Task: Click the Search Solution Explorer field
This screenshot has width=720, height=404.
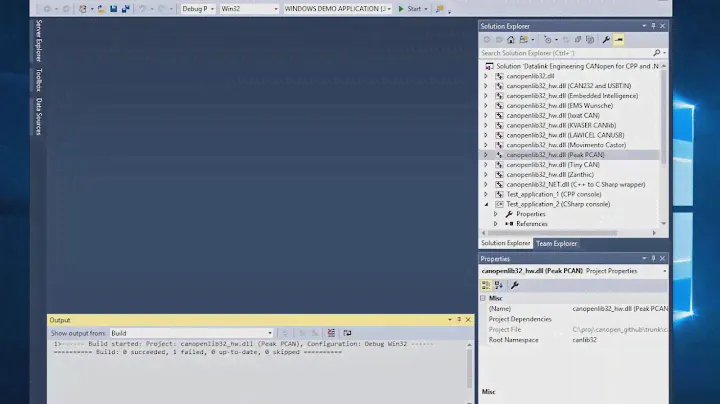Action: 565,53
